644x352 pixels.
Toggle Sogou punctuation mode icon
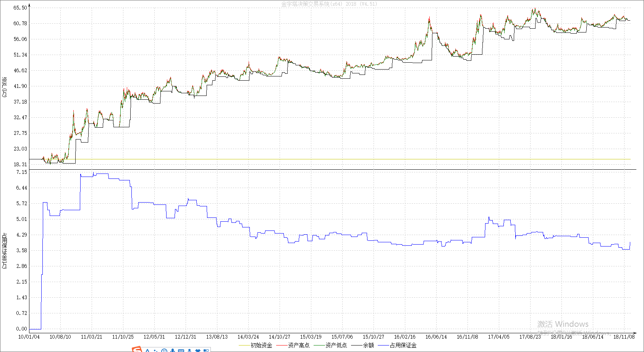156,350
